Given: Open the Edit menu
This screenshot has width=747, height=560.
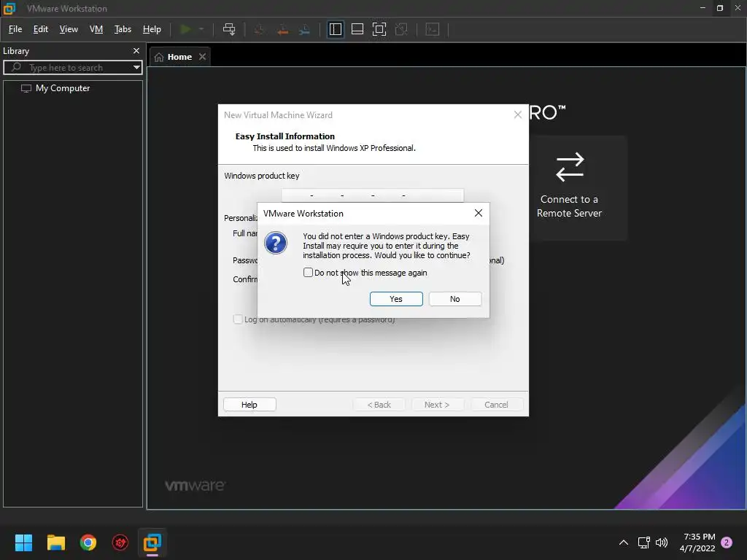Looking at the screenshot, I should tap(41, 29).
